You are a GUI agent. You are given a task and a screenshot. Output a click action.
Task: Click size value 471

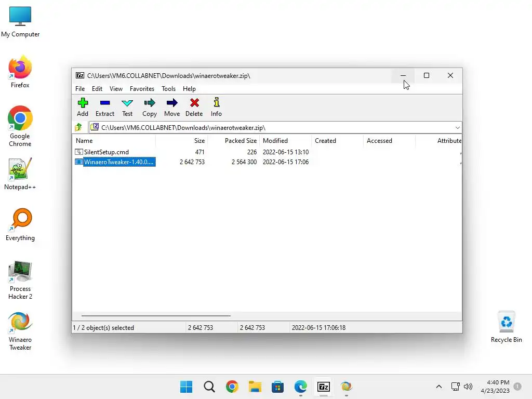coord(200,152)
